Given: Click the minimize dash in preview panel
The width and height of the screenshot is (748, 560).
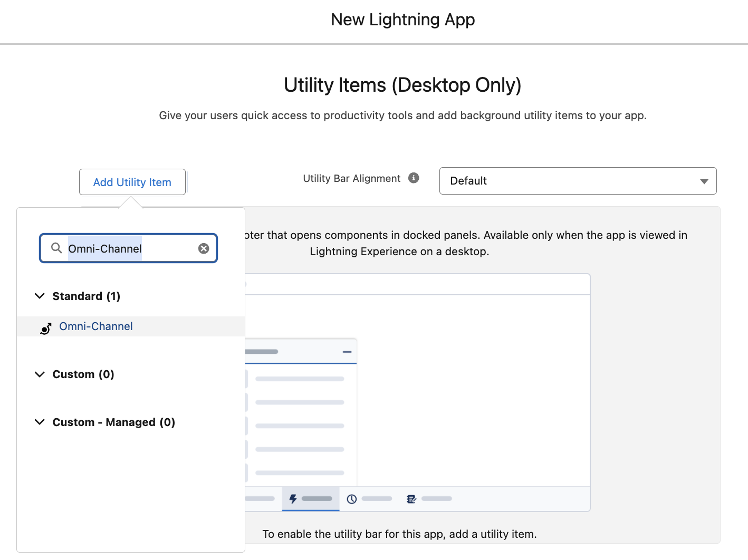Looking at the screenshot, I should [x=347, y=352].
